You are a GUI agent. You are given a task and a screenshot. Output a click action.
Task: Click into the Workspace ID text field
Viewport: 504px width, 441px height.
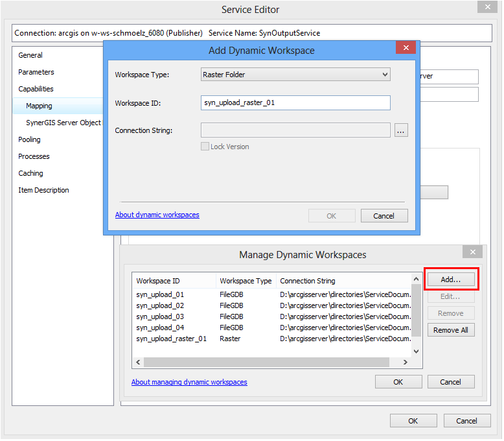tap(295, 102)
